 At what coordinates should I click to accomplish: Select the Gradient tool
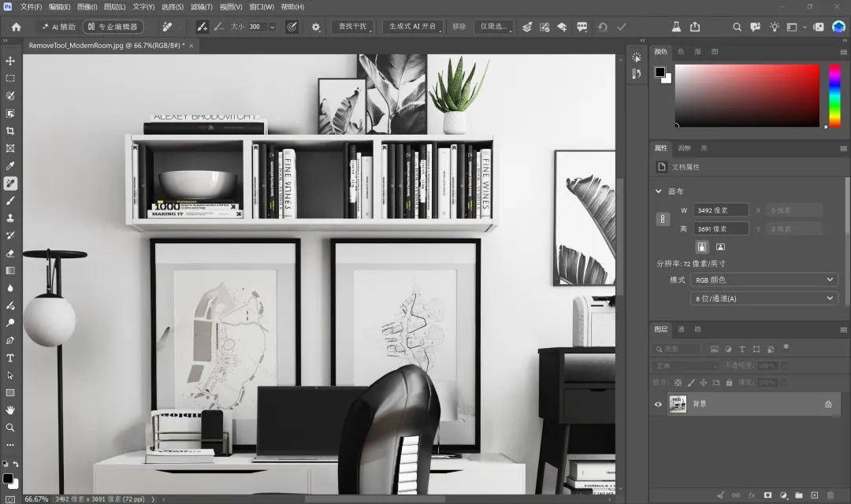(x=10, y=271)
